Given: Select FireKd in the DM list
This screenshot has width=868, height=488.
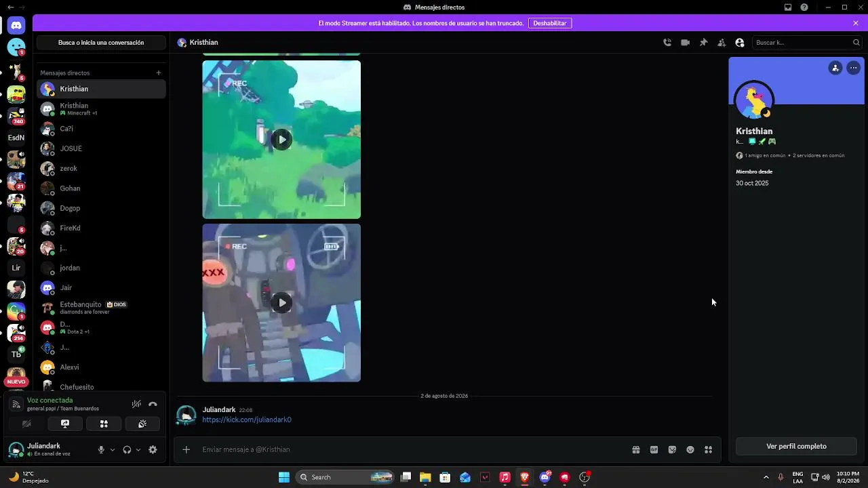Looking at the screenshot, I should 101,228.
